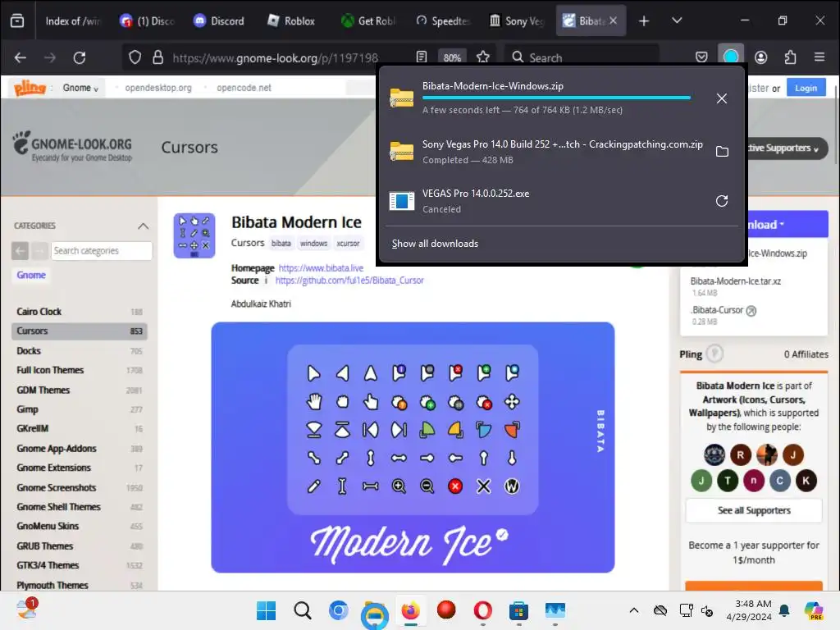Toggle reader view icon
The height and width of the screenshot is (630, 840).
[422, 57]
